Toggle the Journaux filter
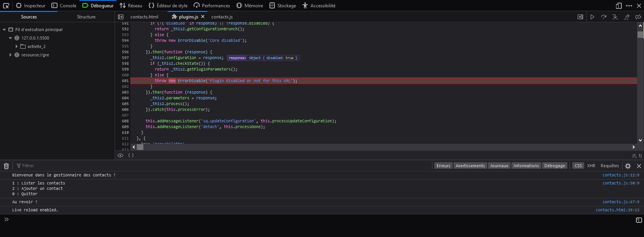 [x=499, y=166]
